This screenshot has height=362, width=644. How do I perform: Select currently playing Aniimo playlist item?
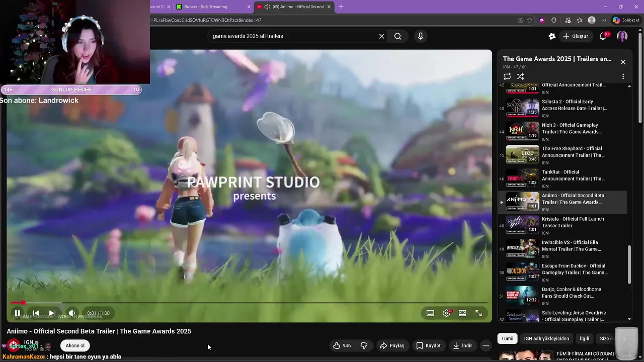562,202
